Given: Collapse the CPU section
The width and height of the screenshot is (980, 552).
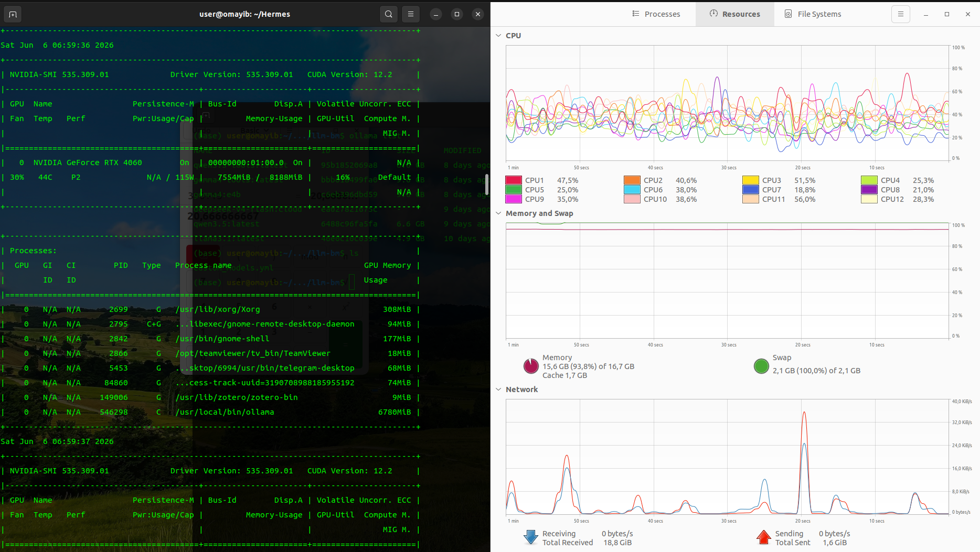Looking at the screenshot, I should click(498, 36).
